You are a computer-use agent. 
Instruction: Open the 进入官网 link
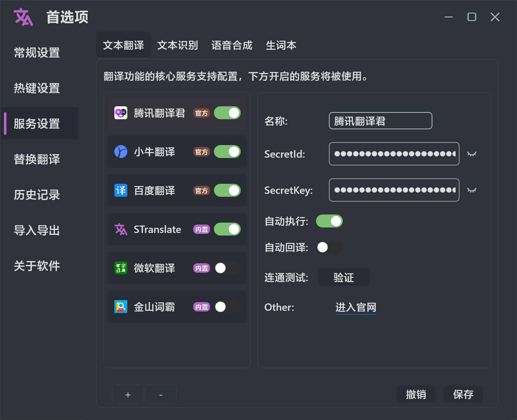(x=356, y=307)
